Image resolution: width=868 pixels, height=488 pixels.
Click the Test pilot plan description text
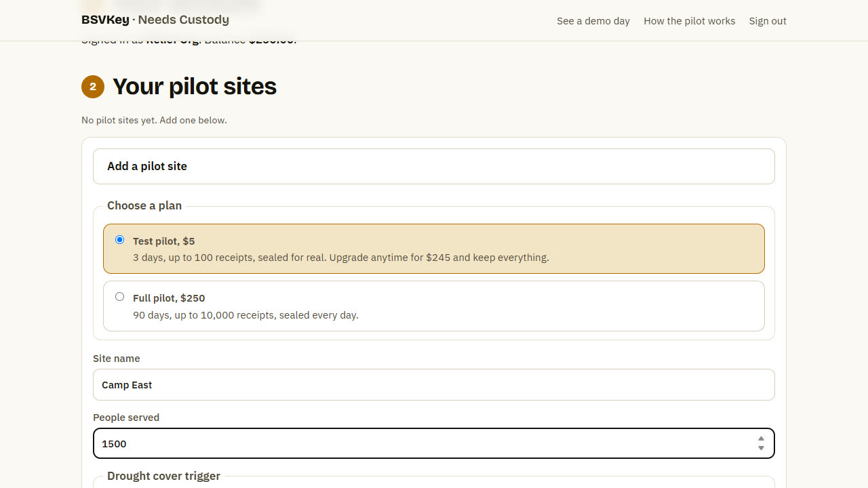pyautogui.click(x=341, y=258)
